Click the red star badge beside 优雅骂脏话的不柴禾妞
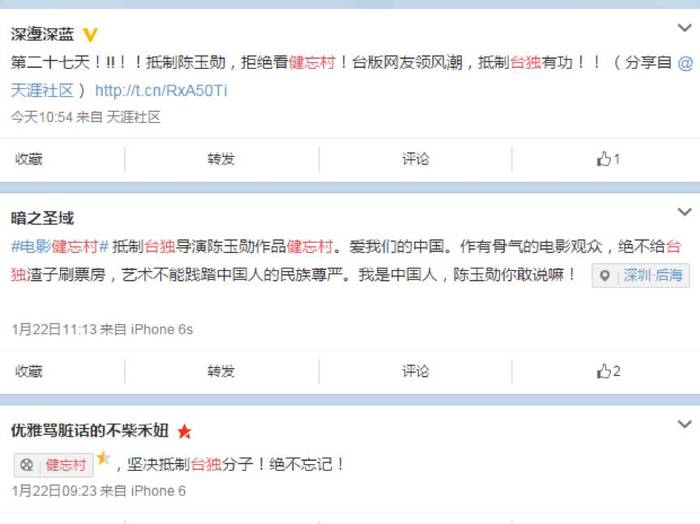Viewport: 700px width, 524px height. click(x=184, y=432)
